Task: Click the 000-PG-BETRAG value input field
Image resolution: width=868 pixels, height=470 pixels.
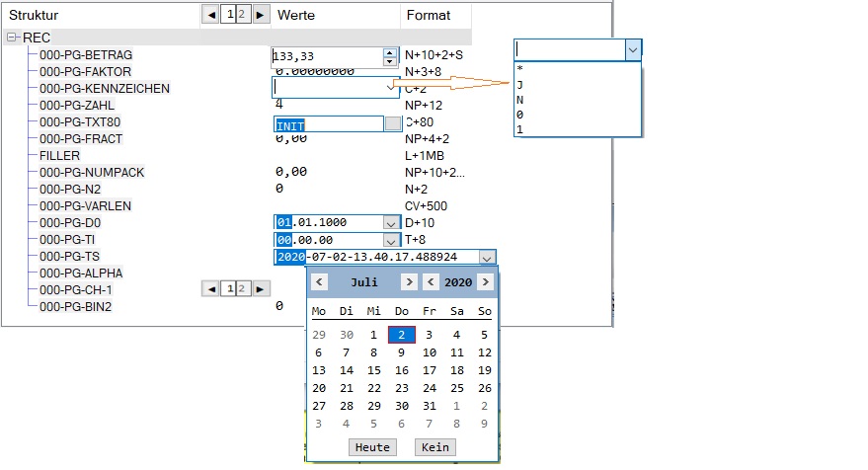Action: (x=326, y=56)
